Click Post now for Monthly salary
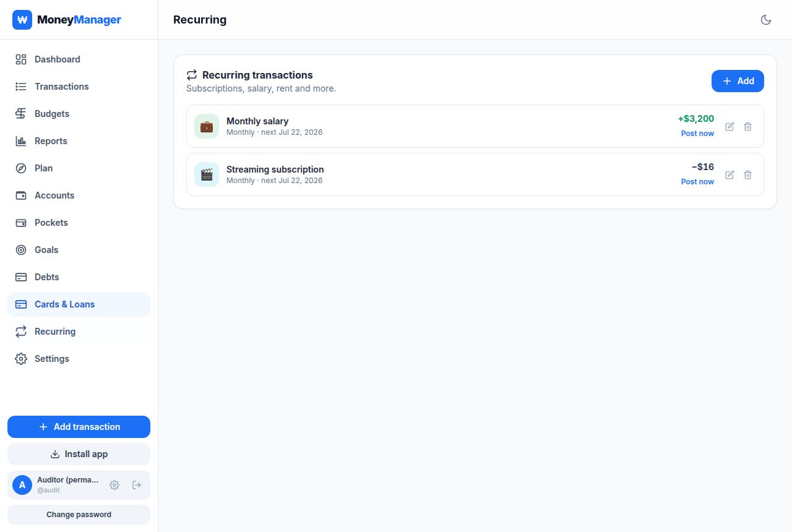This screenshot has width=792, height=532. click(697, 134)
